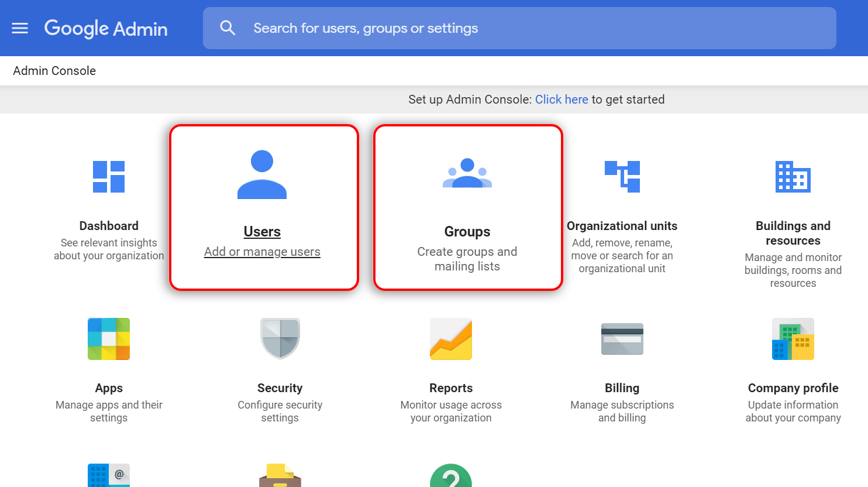This screenshot has width=868, height=487.
Task: Click the Groups people icon
Action: tap(467, 173)
